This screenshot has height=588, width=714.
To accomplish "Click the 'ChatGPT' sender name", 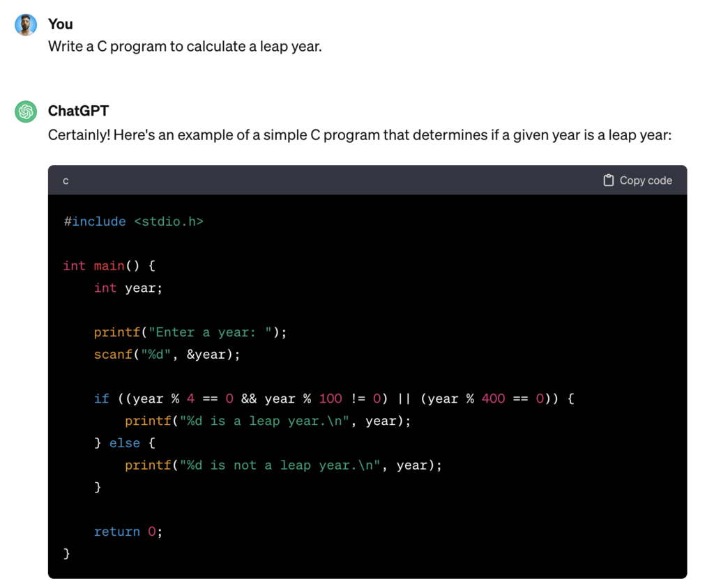I will (x=78, y=111).
